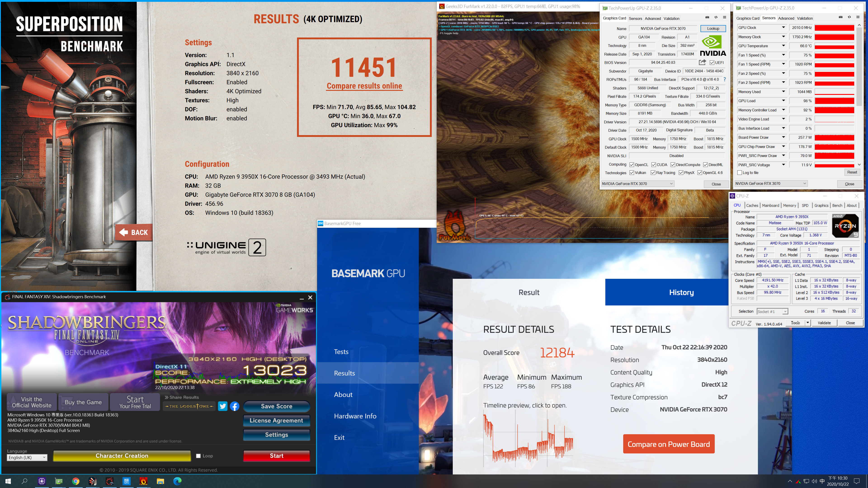Open CPU-Z from the taskbar

(x=42, y=481)
